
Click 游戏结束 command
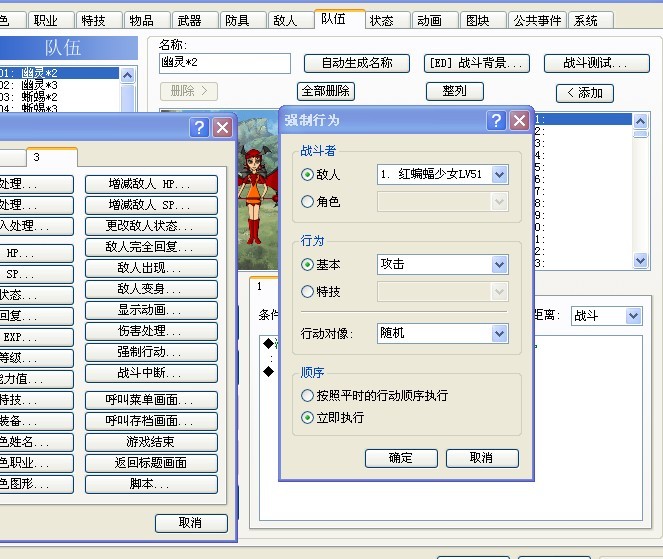coord(151,442)
